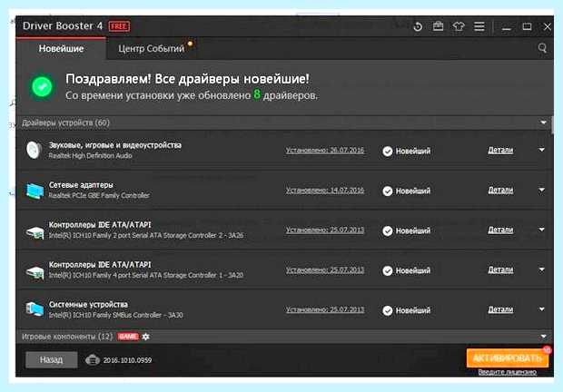Viewport: 563px width, 392px height.
Task: Click the Realtek PCIe GBE network adapter icon
Action: [x=35, y=191]
